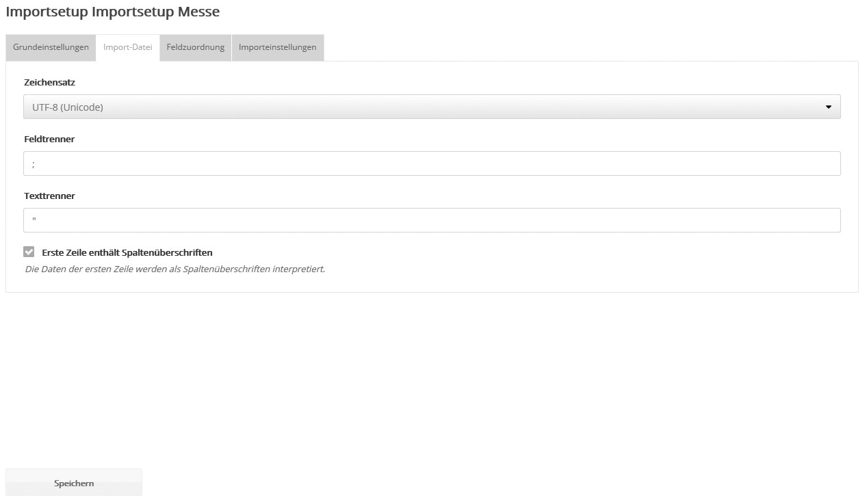Save settings with the Speichern button
The height and width of the screenshot is (504, 867).
click(74, 483)
